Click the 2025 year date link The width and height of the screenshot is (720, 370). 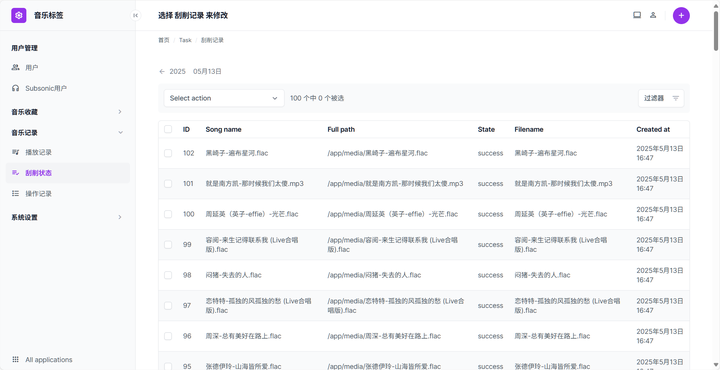pos(177,71)
